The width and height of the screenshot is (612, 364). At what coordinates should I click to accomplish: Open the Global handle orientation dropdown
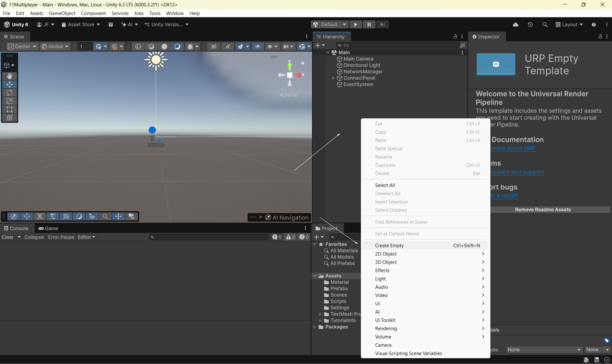pyautogui.click(x=55, y=47)
